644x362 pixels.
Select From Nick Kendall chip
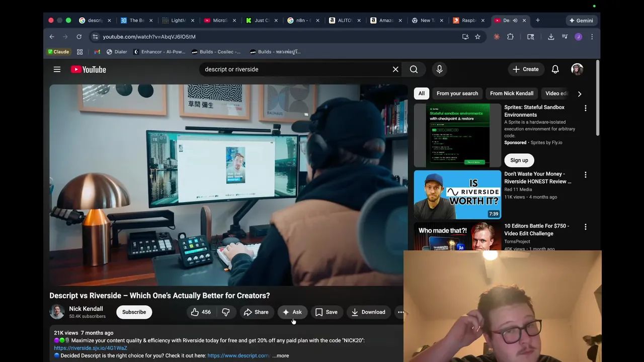tap(512, 94)
